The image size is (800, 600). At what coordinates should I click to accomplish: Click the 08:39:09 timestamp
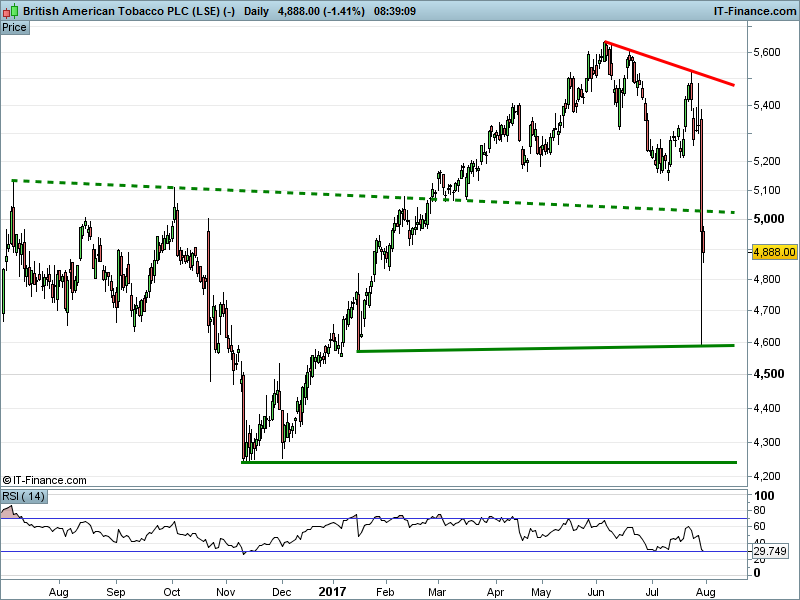point(394,11)
